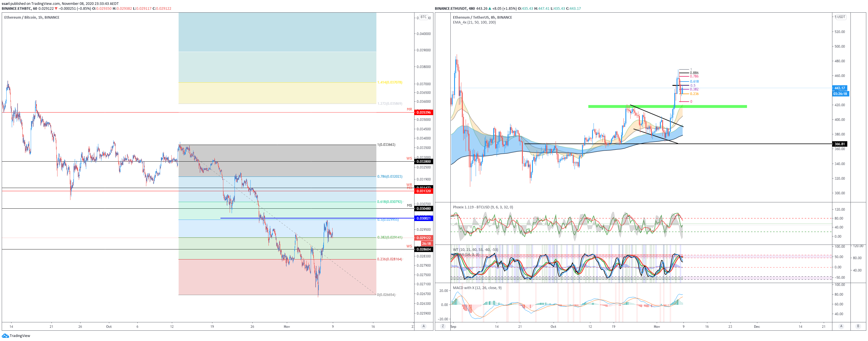Click the 'Sep' date label on the right time axis
Screen dimensions: 868x341
click(453, 327)
